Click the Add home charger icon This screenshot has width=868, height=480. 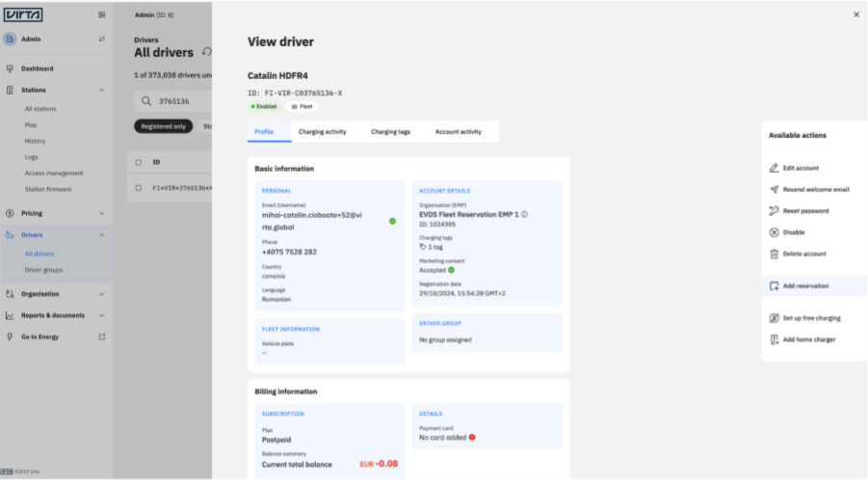(x=774, y=340)
